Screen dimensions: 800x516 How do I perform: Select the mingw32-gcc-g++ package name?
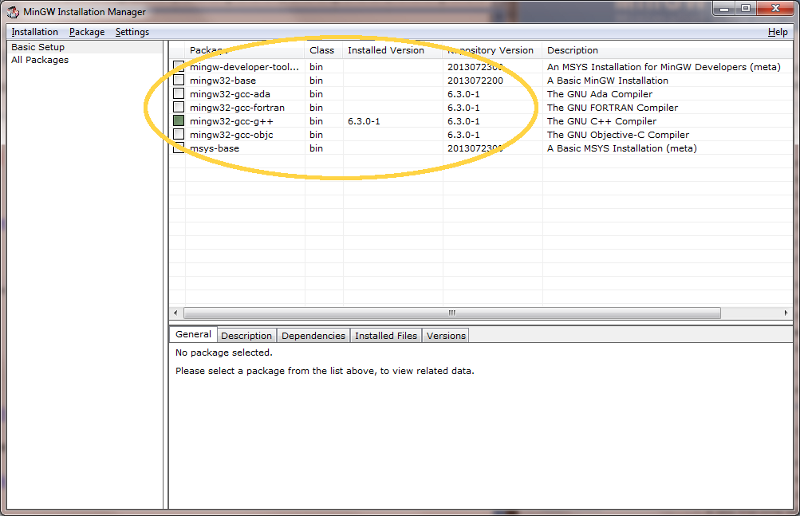pos(232,121)
